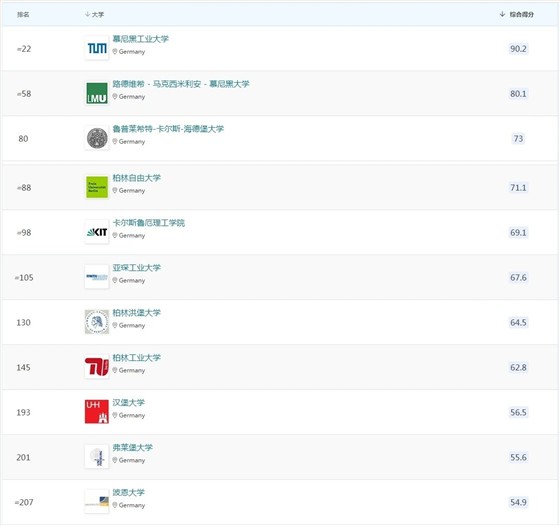Sort by 综合得分 column arrow
Screen dimensions: 560x526
coord(502,14)
